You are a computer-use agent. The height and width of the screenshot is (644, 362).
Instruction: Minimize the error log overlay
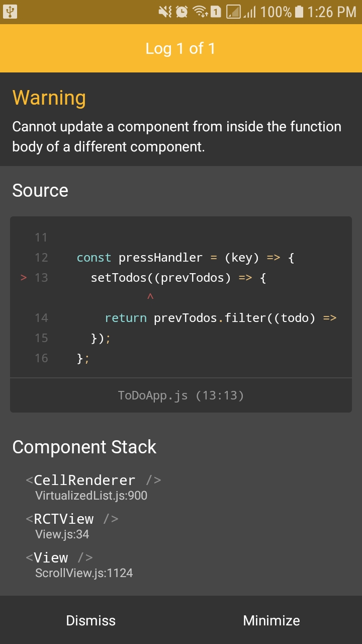[271, 620]
